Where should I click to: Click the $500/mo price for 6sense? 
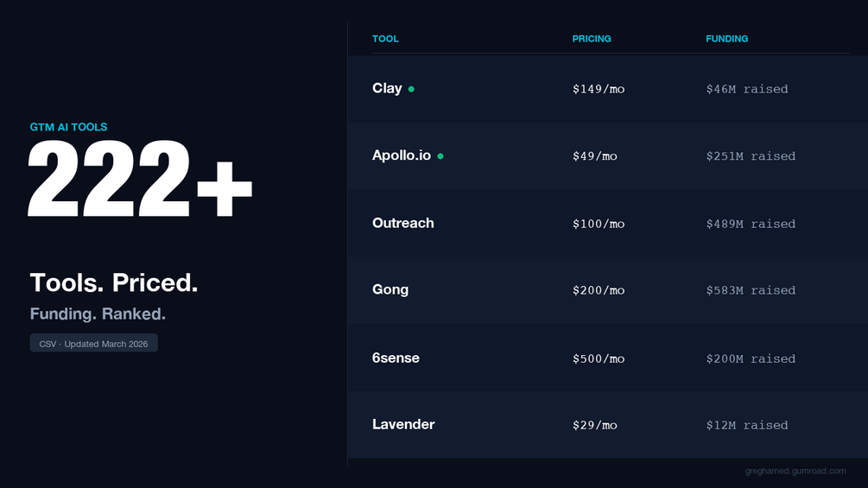point(599,358)
